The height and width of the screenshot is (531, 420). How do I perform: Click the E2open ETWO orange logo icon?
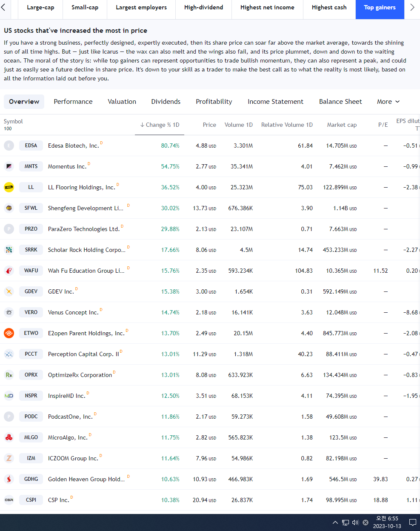pyautogui.click(x=9, y=333)
